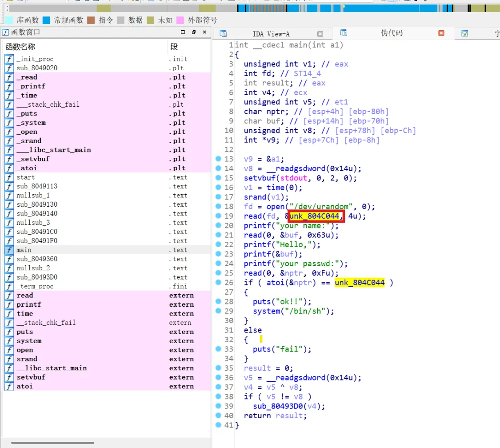Viewport: 500px width, 448px height.
Task: Close the IDA View-A tab
Action: pyautogui.click(x=320, y=34)
